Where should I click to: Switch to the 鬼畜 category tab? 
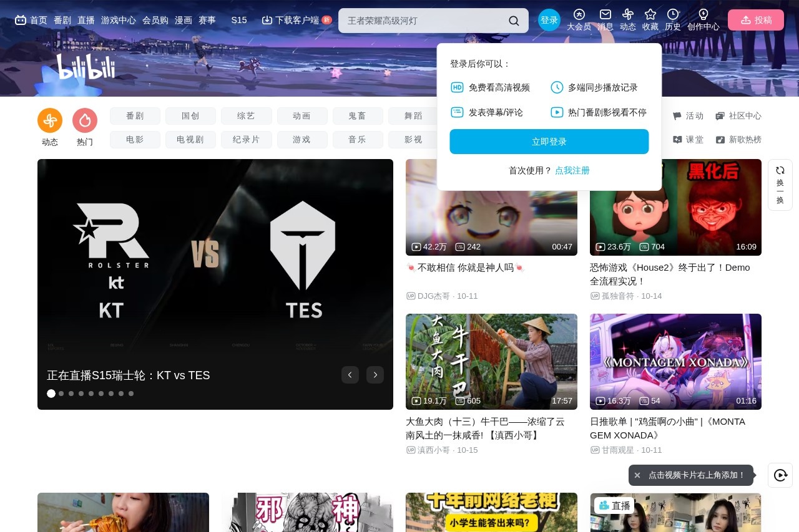[358, 116]
